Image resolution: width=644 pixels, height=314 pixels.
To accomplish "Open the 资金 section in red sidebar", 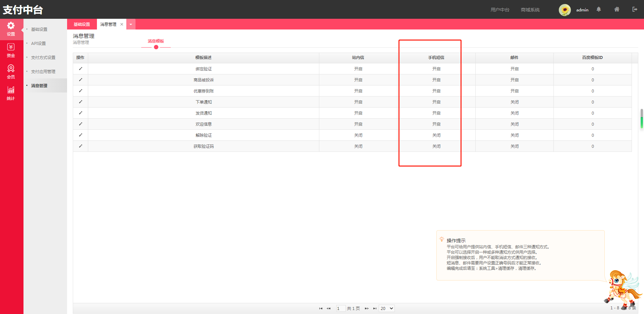I will 11,51.
